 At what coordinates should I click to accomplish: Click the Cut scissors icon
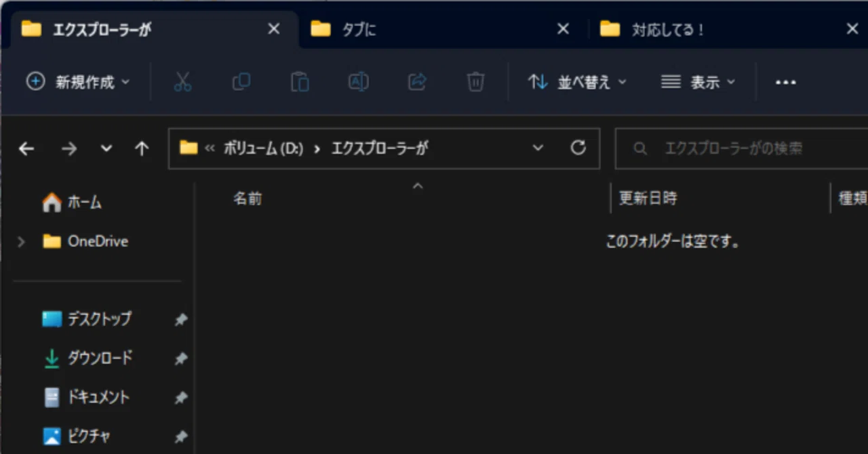182,82
